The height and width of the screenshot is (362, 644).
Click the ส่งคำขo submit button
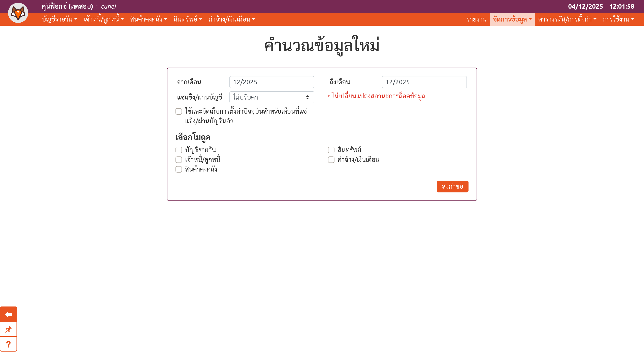click(x=452, y=186)
